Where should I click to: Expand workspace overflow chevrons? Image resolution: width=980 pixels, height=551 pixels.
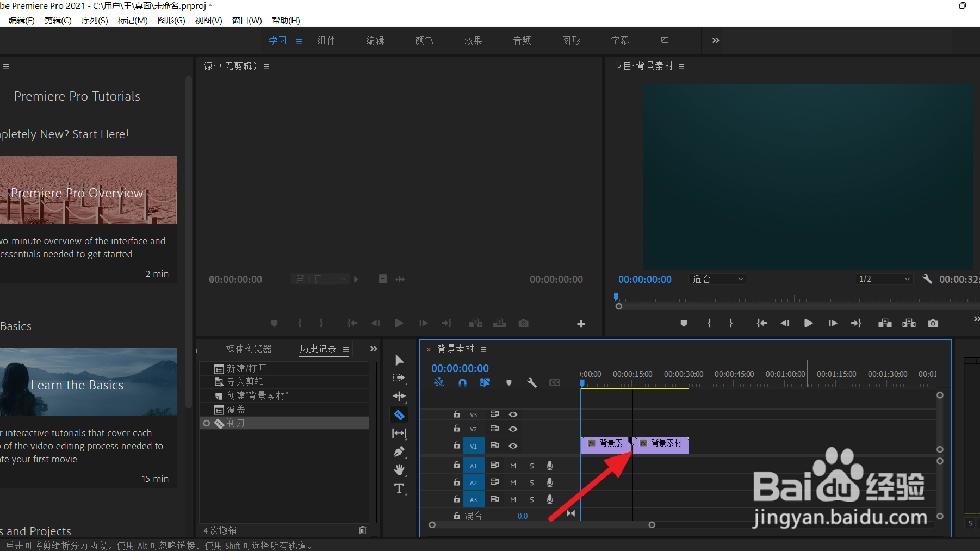(716, 40)
